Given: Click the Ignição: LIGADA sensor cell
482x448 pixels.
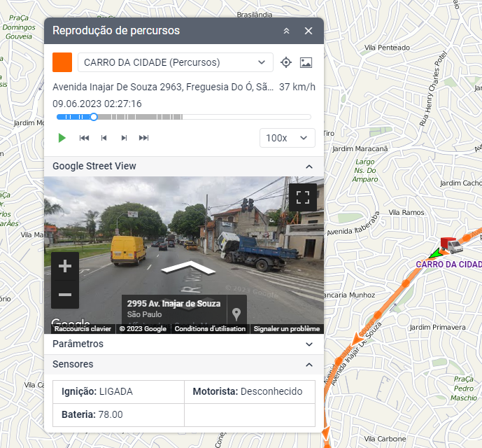Looking at the screenshot, I should point(118,392).
